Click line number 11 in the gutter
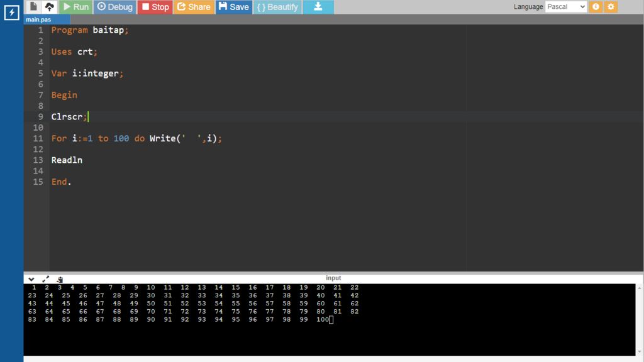Image resolution: width=644 pixels, height=362 pixels. click(38, 138)
